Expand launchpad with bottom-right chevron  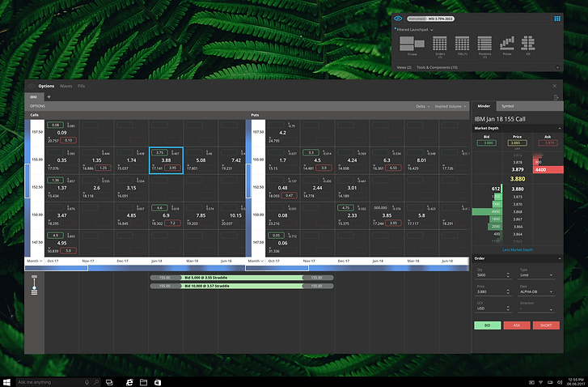[x=557, y=67]
